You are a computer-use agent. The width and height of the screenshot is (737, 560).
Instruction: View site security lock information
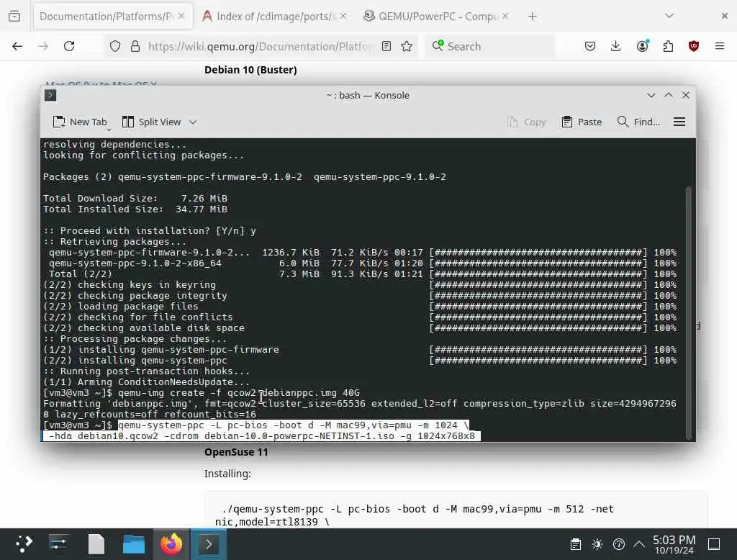(x=135, y=46)
